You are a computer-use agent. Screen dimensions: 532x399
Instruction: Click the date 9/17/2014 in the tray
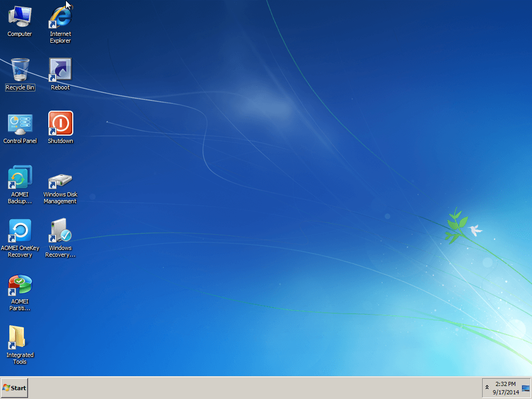click(x=506, y=393)
